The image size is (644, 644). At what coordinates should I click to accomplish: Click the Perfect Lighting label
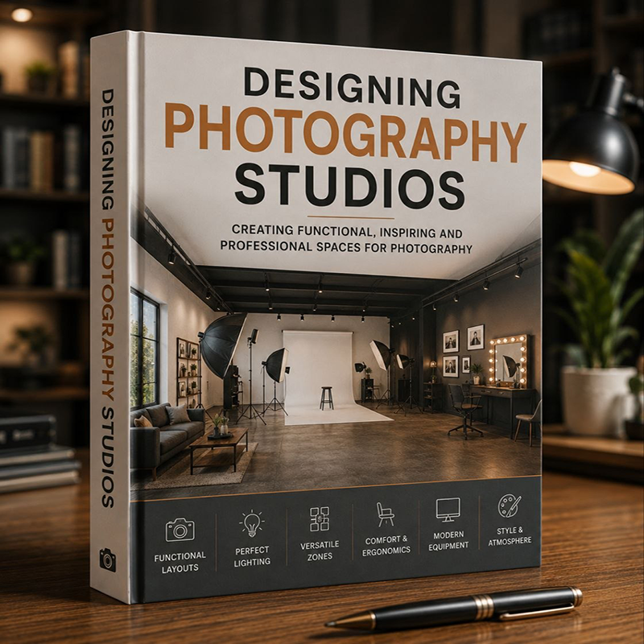[x=252, y=556]
